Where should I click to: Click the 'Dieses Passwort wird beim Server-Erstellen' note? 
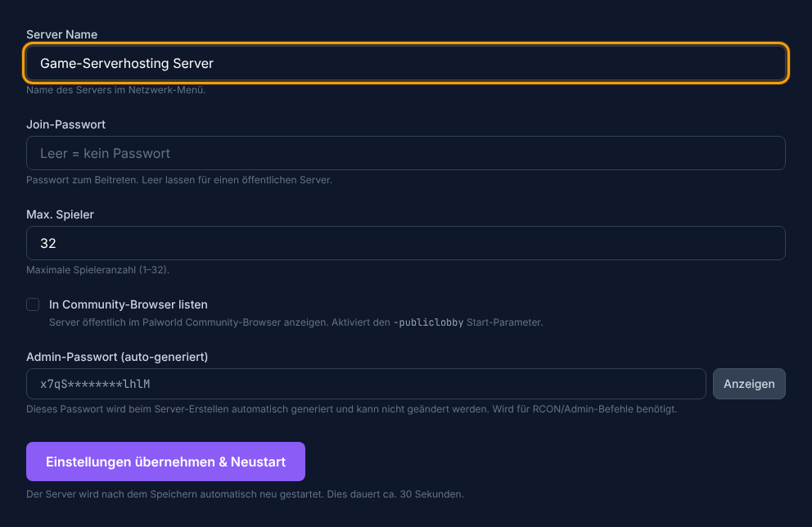tap(352, 409)
